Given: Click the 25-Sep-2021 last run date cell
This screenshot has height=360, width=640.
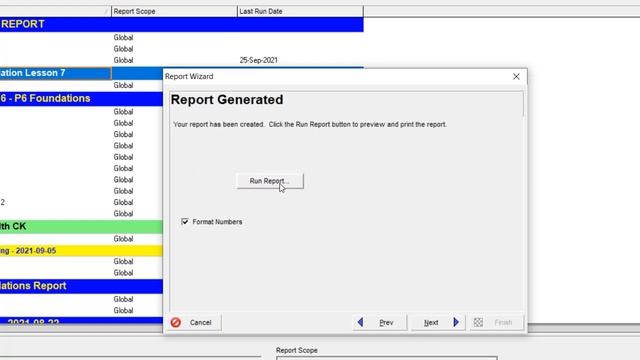Looking at the screenshot, I should pyautogui.click(x=258, y=60).
